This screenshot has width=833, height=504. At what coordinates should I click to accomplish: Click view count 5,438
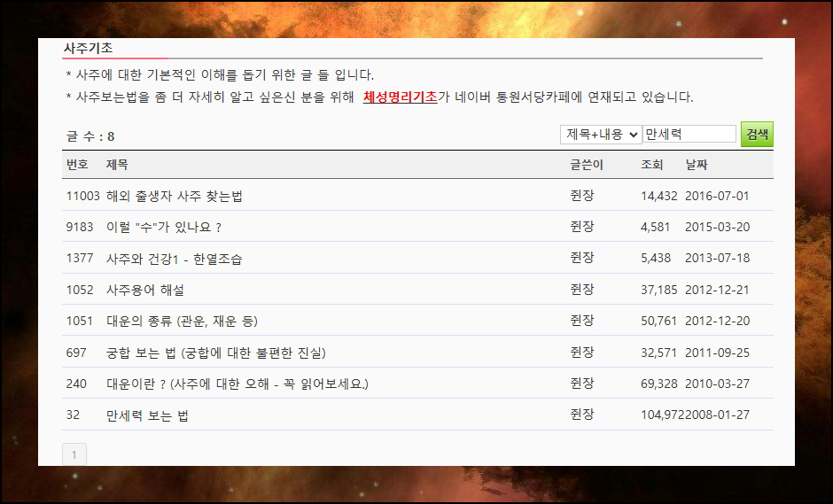(x=656, y=258)
